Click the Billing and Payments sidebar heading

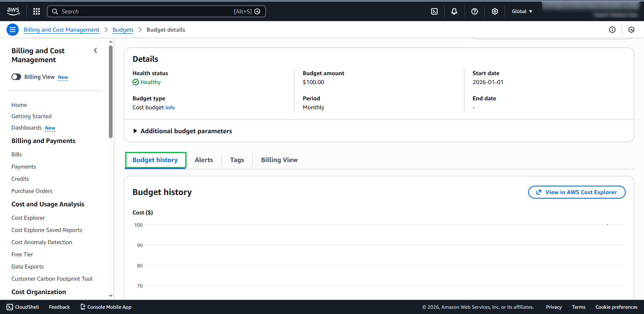pyautogui.click(x=43, y=141)
